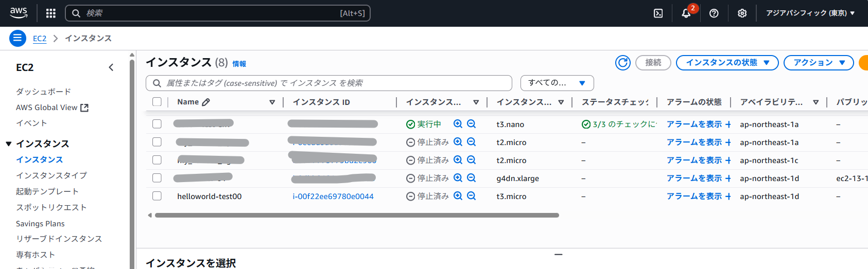Open 専有ホスト in sidebar

[x=36, y=255]
